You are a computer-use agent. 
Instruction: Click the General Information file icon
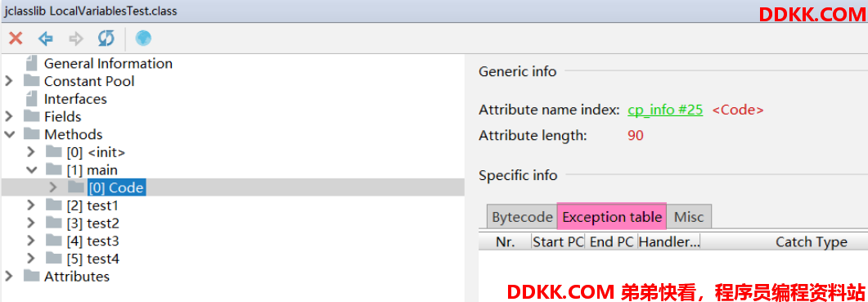coord(32,63)
